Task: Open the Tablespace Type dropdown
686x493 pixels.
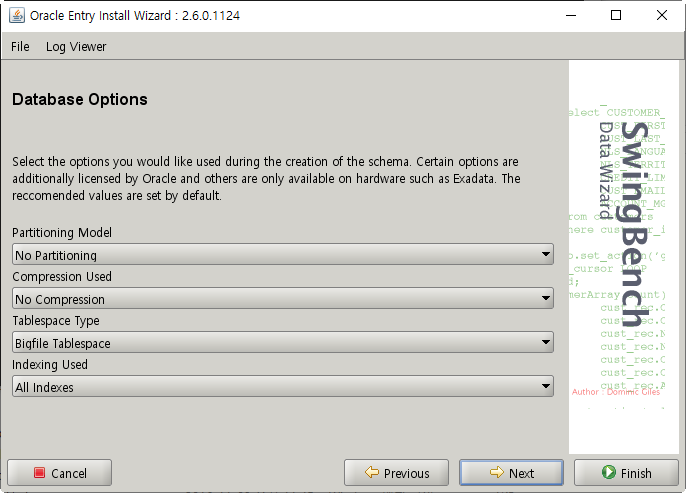Action: pyautogui.click(x=283, y=343)
